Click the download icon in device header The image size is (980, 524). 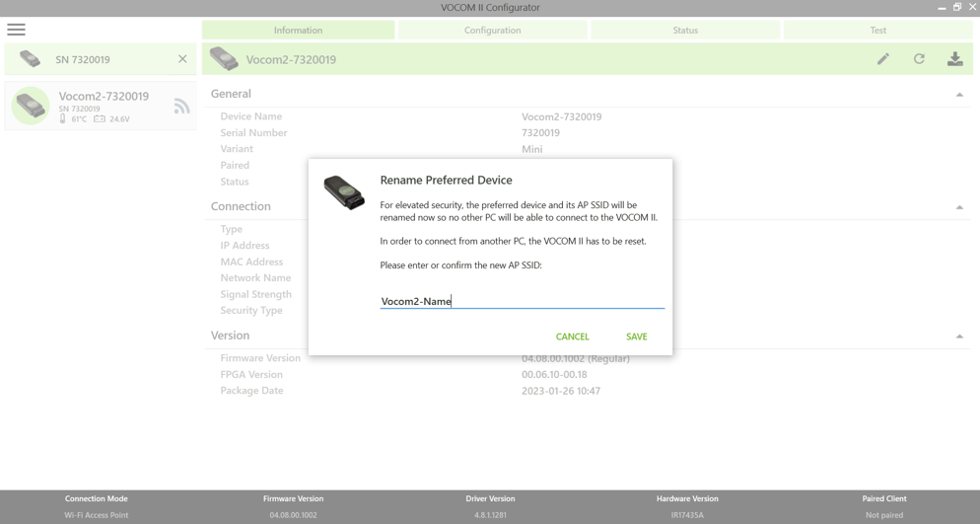click(x=954, y=59)
